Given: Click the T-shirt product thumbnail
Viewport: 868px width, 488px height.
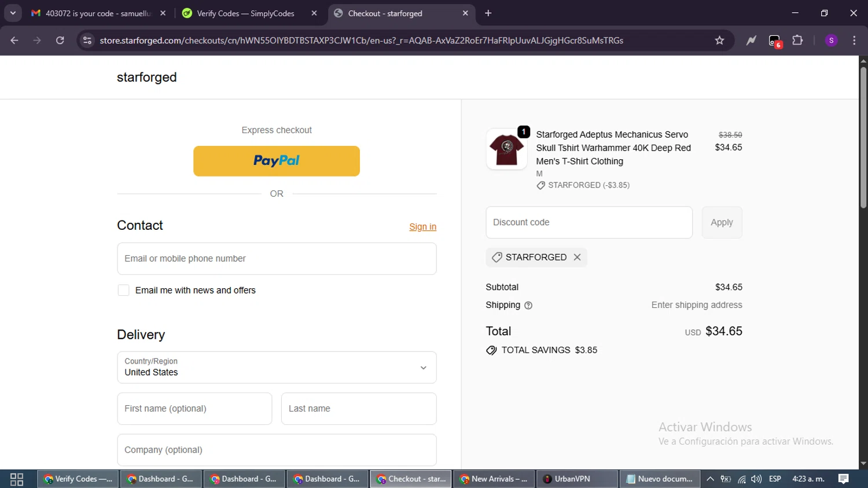Looking at the screenshot, I should (506, 149).
